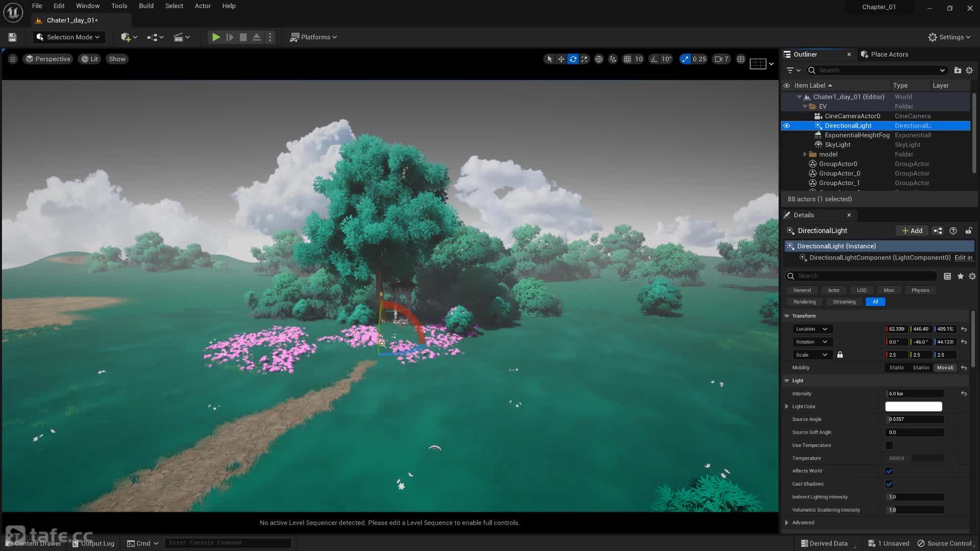Click the Save current level icon
The height and width of the screenshot is (551, 980).
click(x=12, y=37)
